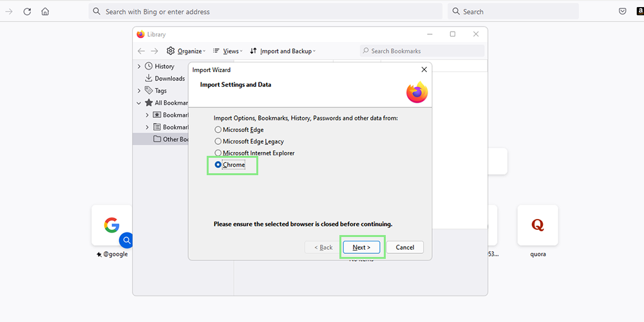644x322 pixels.
Task: Close the Import Wizard dialog
Action: click(424, 70)
